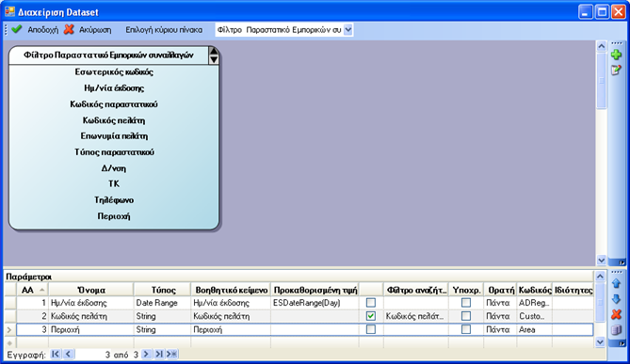This screenshot has height=364, width=630.
Task: Click the Date Range type cell
Action: 162,303
